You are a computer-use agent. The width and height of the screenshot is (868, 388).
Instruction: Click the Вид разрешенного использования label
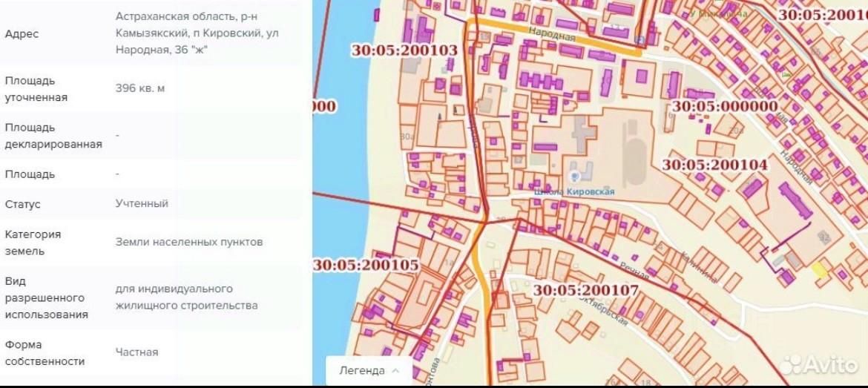pos(46,297)
